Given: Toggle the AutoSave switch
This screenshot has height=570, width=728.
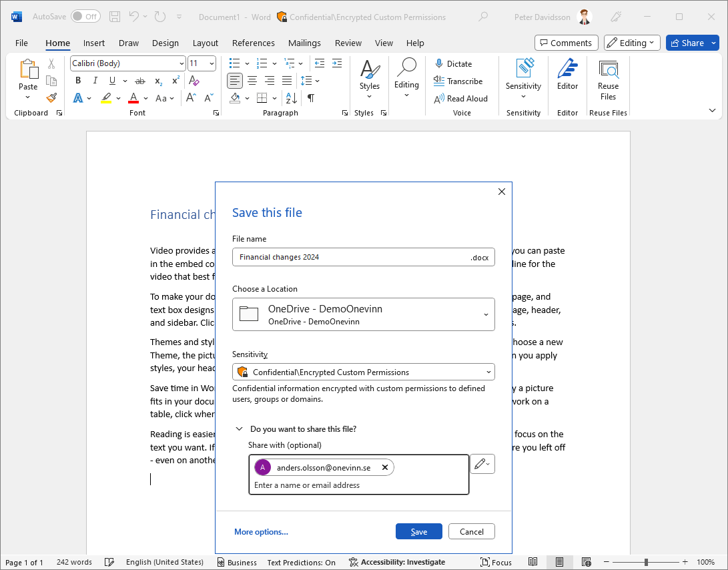Looking at the screenshot, I should point(85,17).
